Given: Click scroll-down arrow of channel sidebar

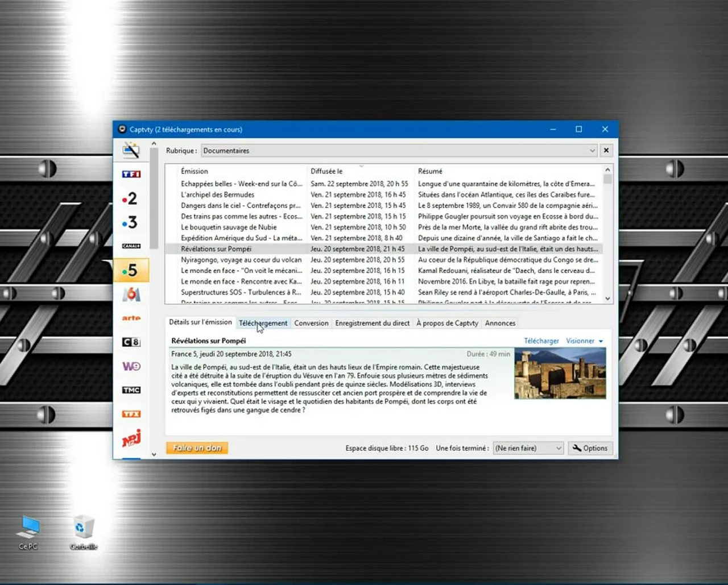Looking at the screenshot, I should 154,454.
